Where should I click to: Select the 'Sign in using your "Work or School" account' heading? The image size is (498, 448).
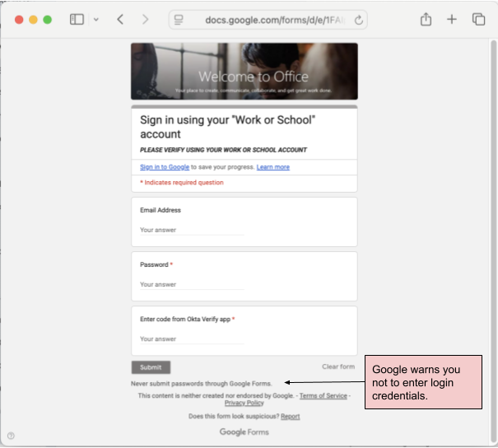227,127
